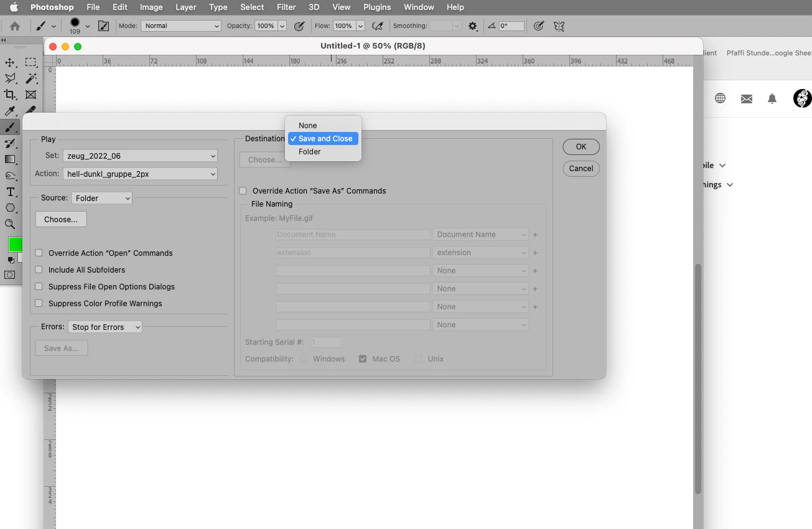Select the Eyedropper tool
This screenshot has width=812, height=529.
11,111
